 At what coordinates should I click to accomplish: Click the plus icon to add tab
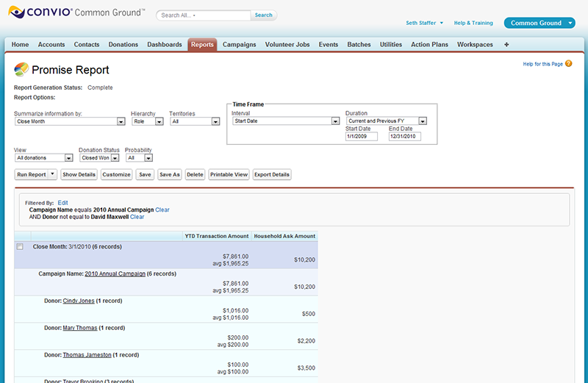[x=506, y=45]
